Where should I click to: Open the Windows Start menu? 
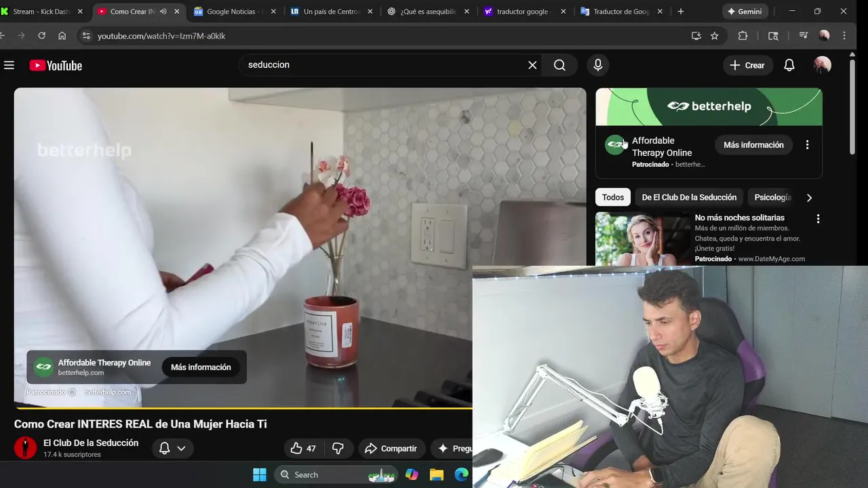coord(260,474)
